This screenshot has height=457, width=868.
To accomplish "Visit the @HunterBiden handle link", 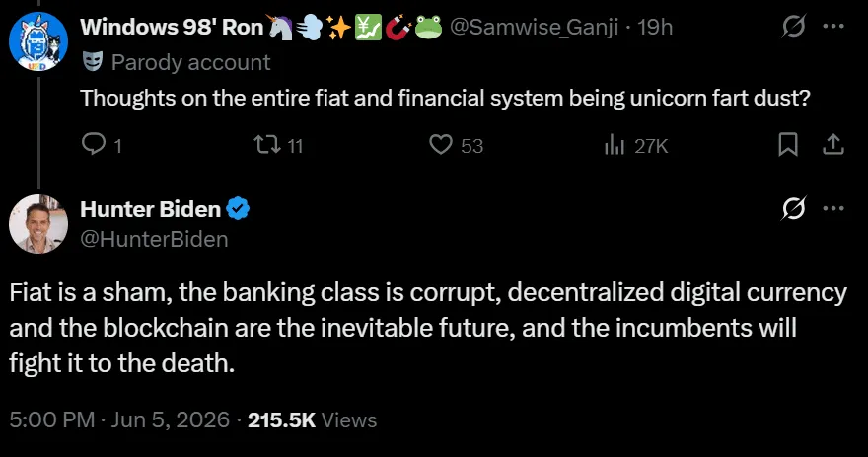I will 155,239.
